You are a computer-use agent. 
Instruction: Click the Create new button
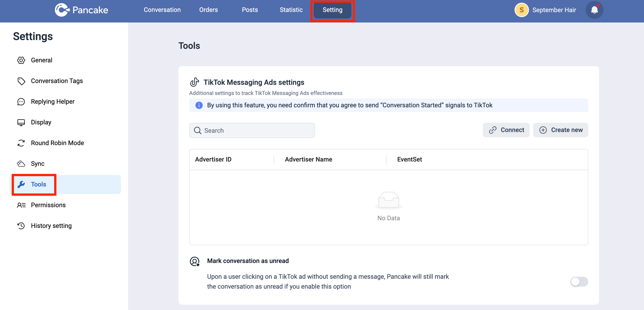point(560,130)
